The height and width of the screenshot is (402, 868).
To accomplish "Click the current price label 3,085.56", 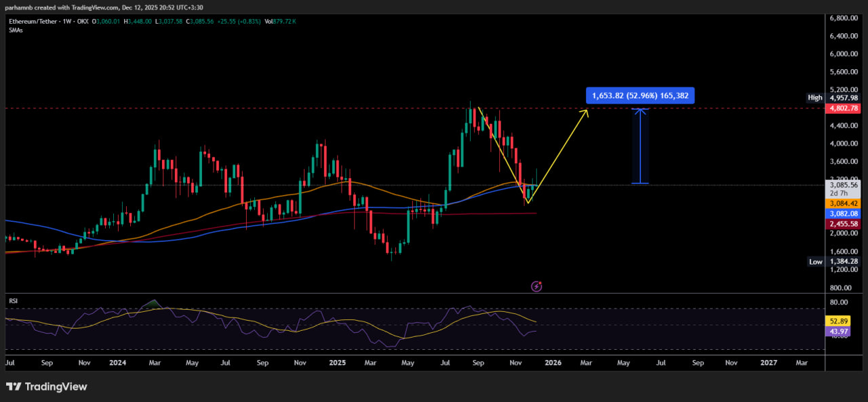I will (843, 184).
